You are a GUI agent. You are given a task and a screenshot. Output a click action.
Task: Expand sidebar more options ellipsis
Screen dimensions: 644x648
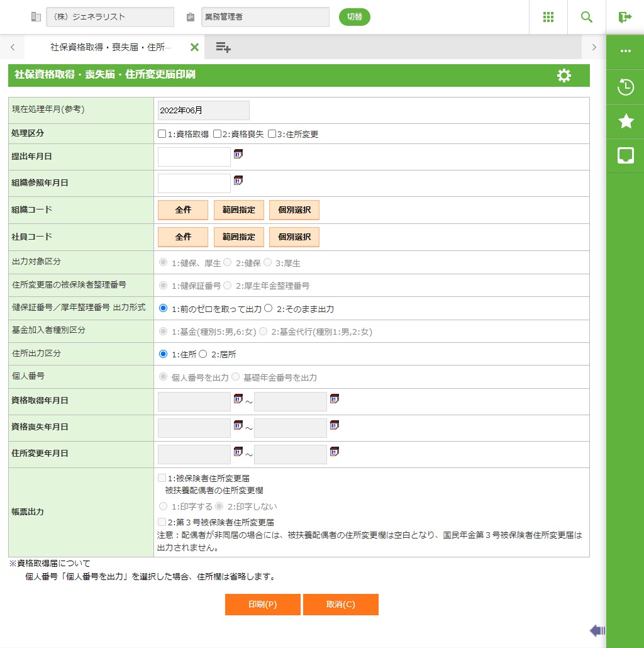625,51
